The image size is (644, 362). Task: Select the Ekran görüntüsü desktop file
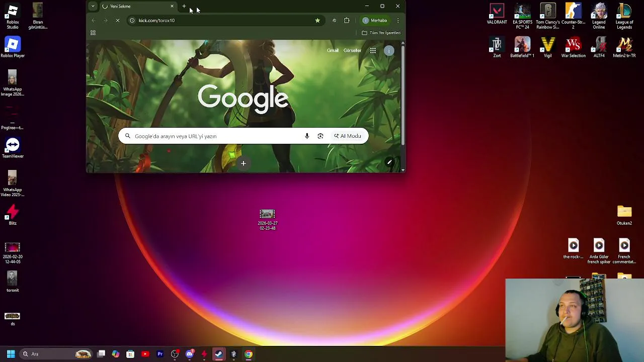tap(38, 16)
